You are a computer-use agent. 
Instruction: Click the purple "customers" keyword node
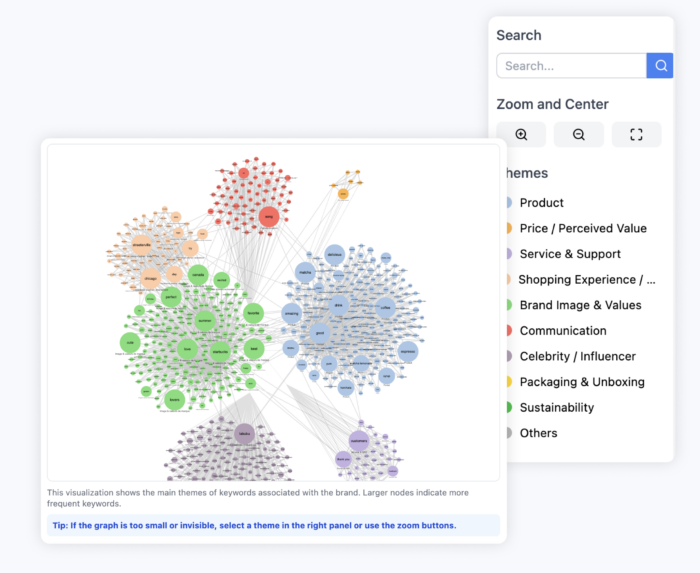359,440
